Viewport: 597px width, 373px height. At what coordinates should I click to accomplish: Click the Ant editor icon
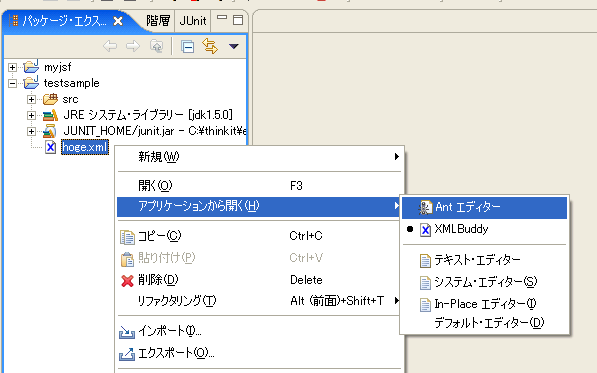pyautogui.click(x=425, y=207)
